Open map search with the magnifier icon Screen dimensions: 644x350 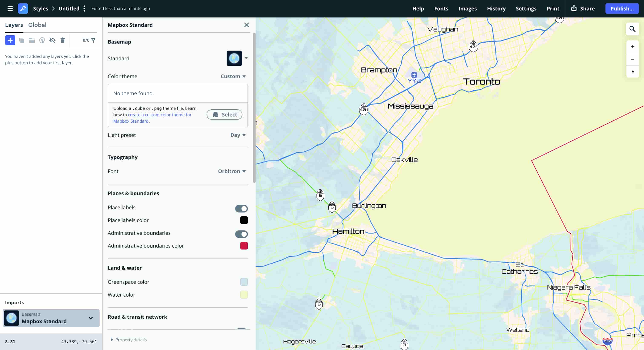[x=632, y=29]
